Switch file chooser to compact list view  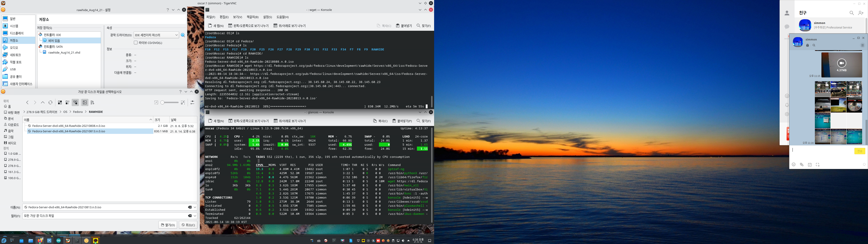[x=67, y=102]
